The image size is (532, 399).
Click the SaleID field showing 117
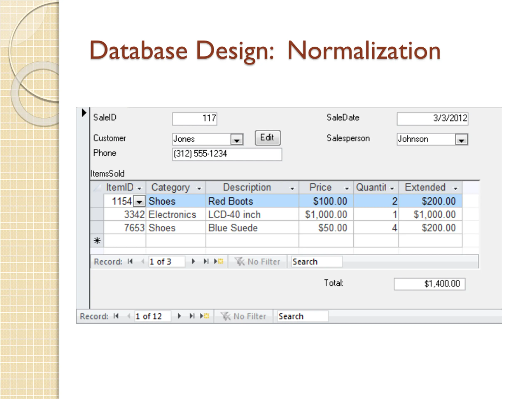coord(195,119)
